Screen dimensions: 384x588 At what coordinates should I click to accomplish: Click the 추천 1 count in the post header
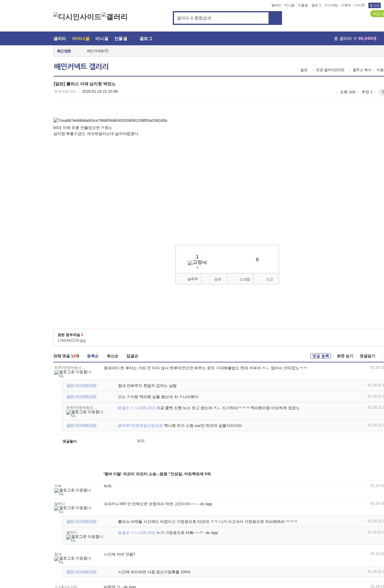click(367, 92)
